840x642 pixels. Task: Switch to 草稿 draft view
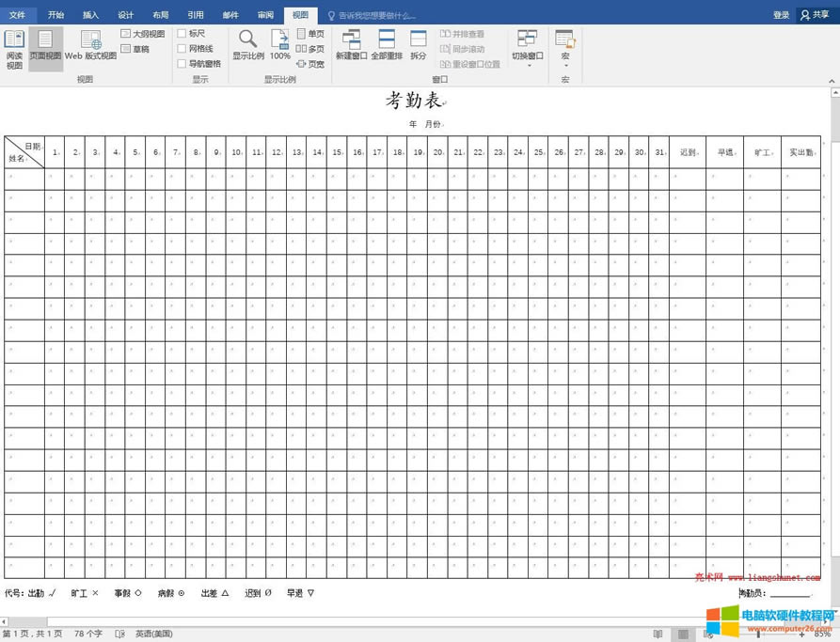click(137, 48)
